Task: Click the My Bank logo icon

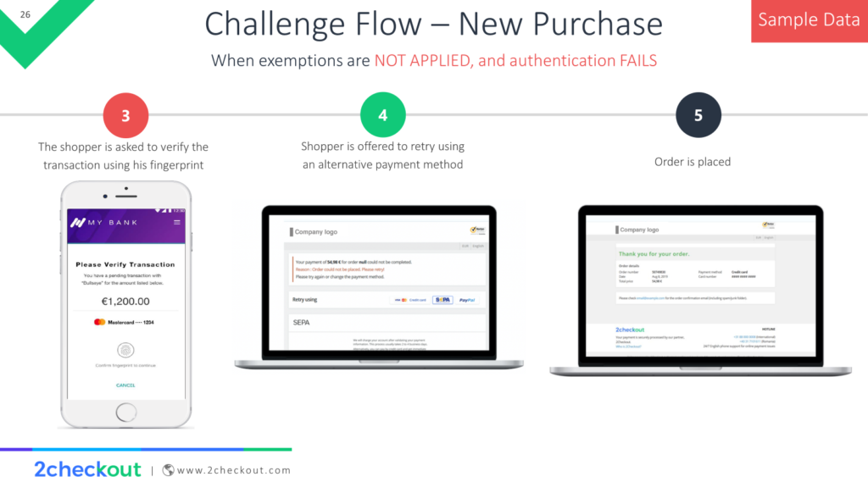Action: (x=77, y=223)
